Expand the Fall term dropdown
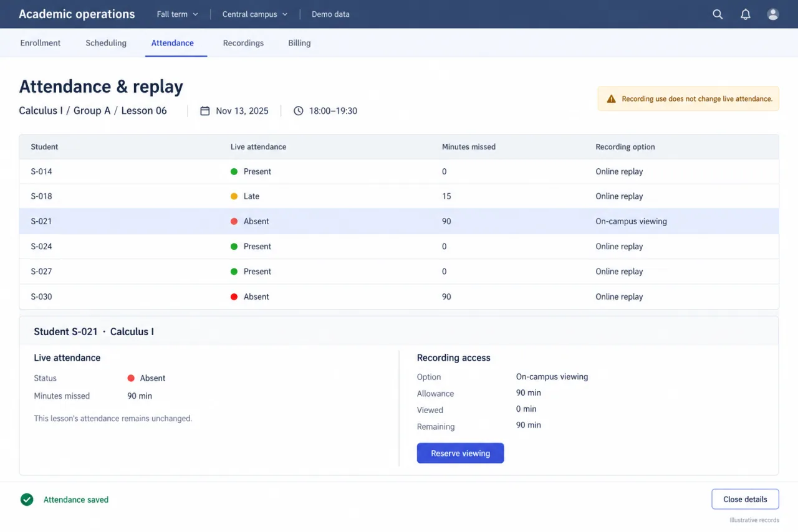Screen dimensions: 798x532 [177, 14]
